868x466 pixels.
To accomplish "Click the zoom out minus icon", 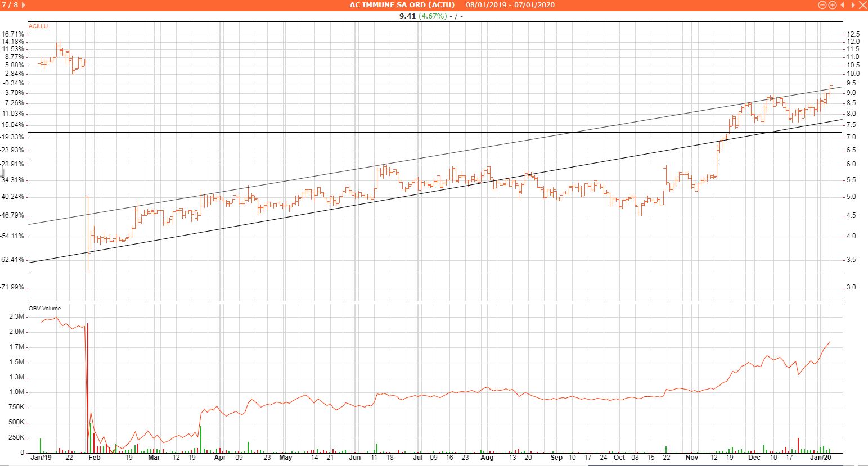I will coord(822,5).
